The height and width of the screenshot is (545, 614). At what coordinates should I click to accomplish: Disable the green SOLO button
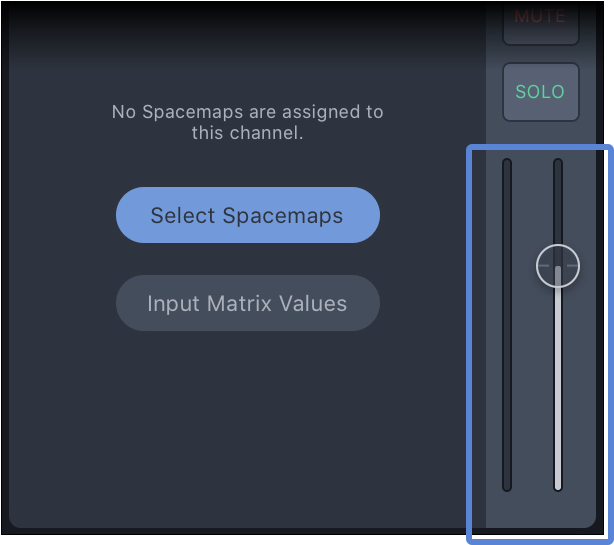(541, 92)
